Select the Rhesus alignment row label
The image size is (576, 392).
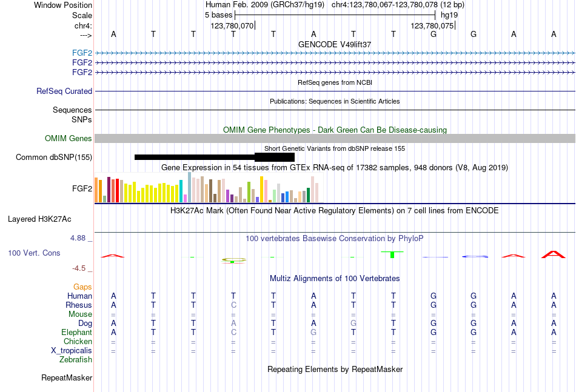point(79,305)
